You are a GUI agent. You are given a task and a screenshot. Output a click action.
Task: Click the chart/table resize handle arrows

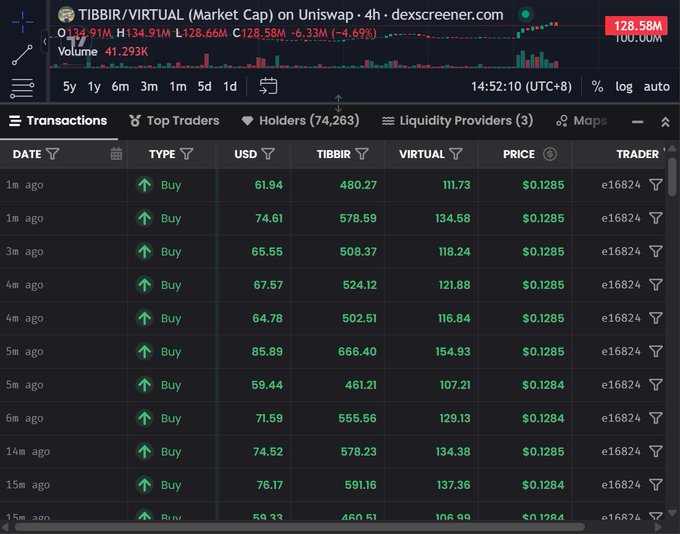click(338, 104)
